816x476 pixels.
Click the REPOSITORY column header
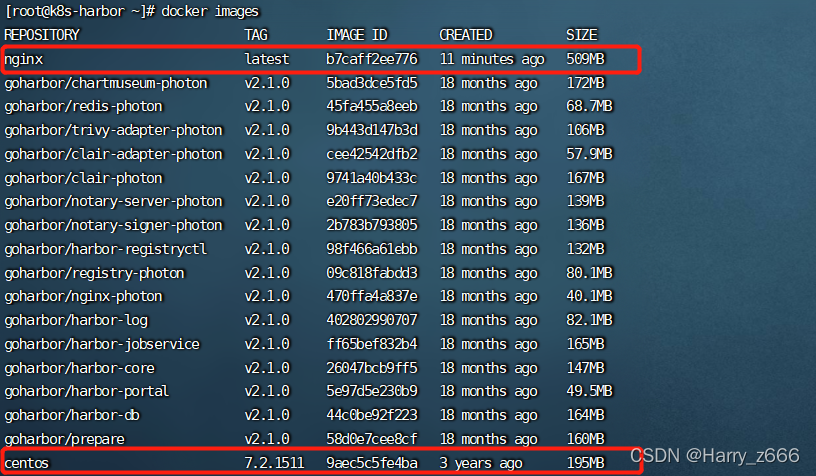[42, 35]
